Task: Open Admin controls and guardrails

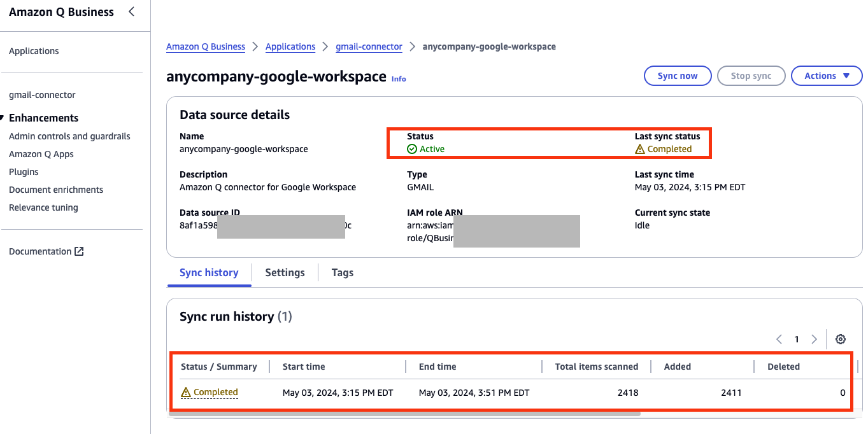Action: (69, 136)
